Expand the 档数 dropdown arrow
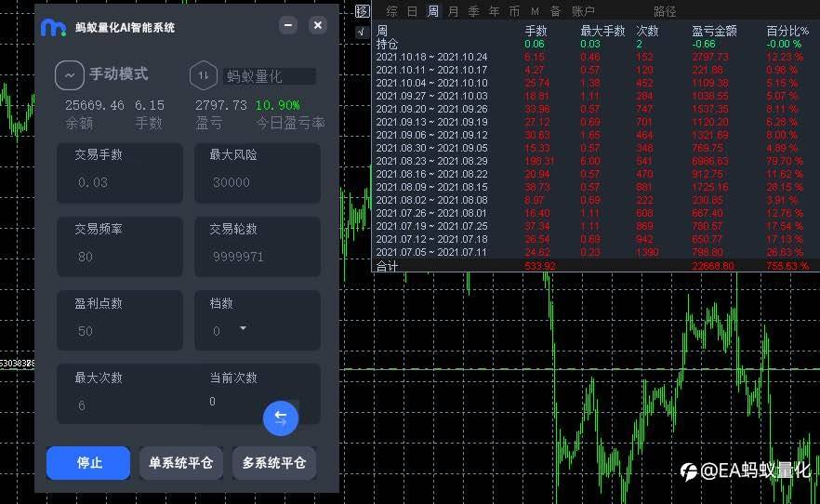820x504 pixels. point(243,328)
